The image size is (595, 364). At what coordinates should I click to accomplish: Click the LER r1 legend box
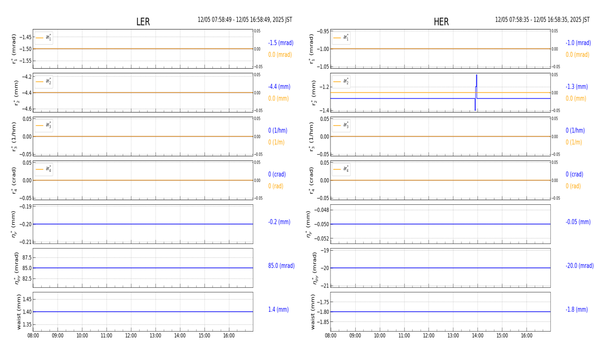pos(44,38)
